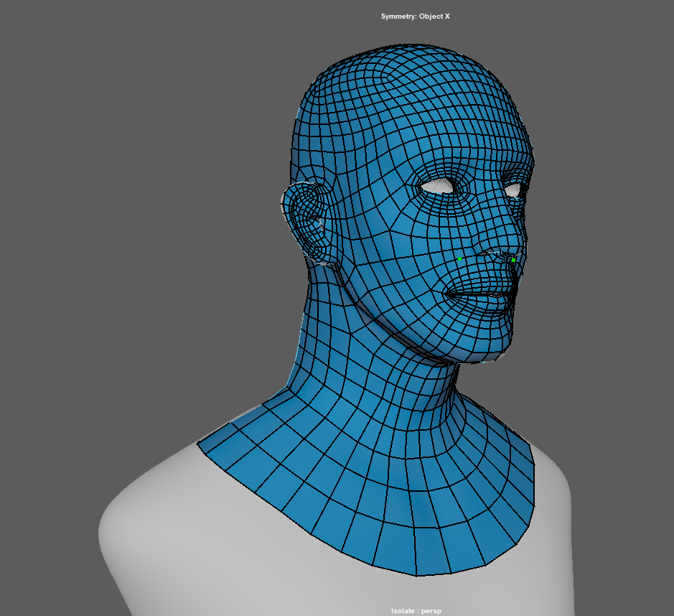674x616 pixels.
Task: Click the larger near-side eye opening on the head mesh
Action: pyautogui.click(x=436, y=186)
